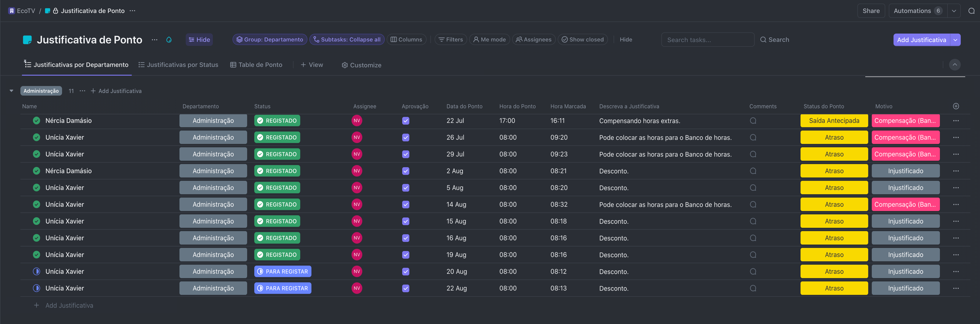Viewport: 980px width, 324px height.
Task: Toggle status circle for Unícia Xavier 20 Aug
Action: [37, 272]
